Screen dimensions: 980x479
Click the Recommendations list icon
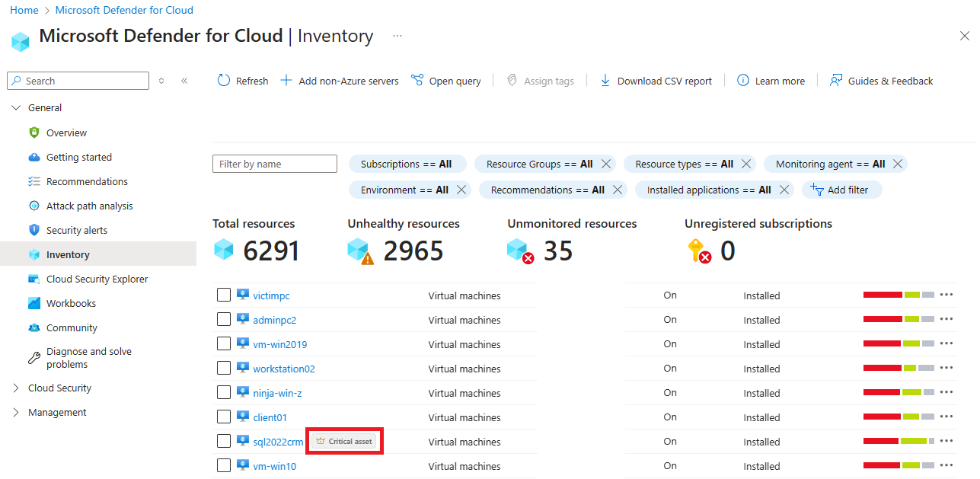(x=34, y=181)
